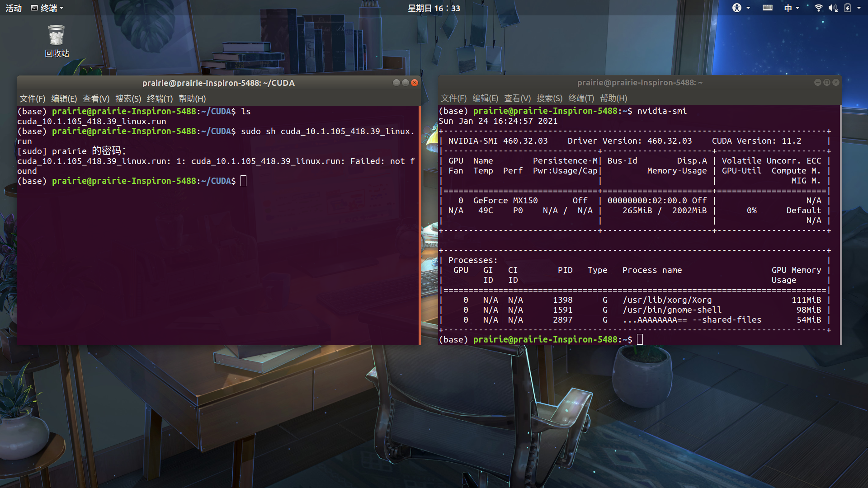Screen dimensions: 868x488
Task: Click the 活动 Activities button
Action: [14, 8]
